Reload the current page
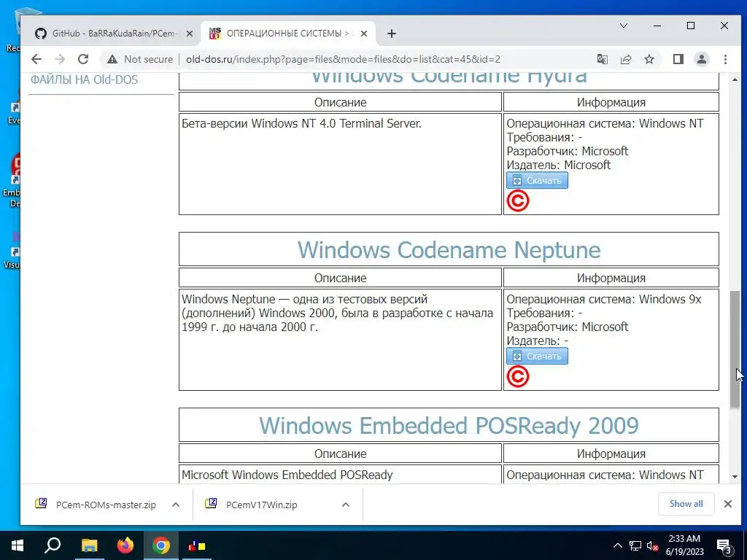747x560 pixels. click(x=83, y=59)
